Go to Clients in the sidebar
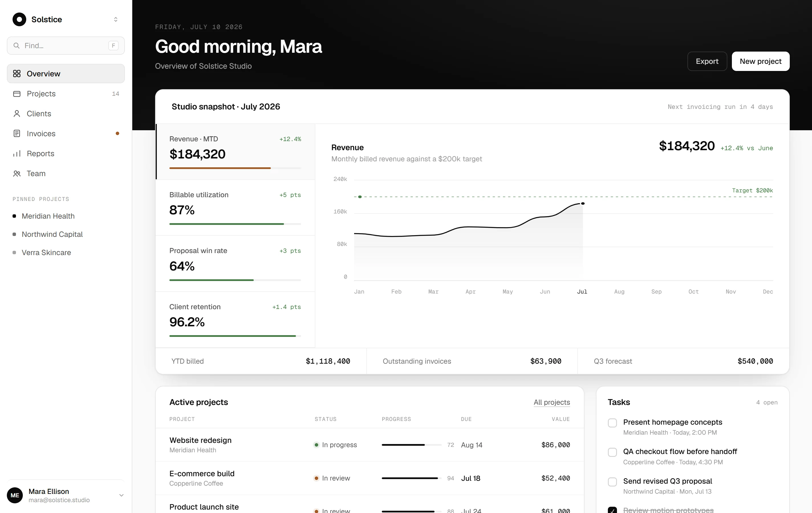 click(x=66, y=114)
